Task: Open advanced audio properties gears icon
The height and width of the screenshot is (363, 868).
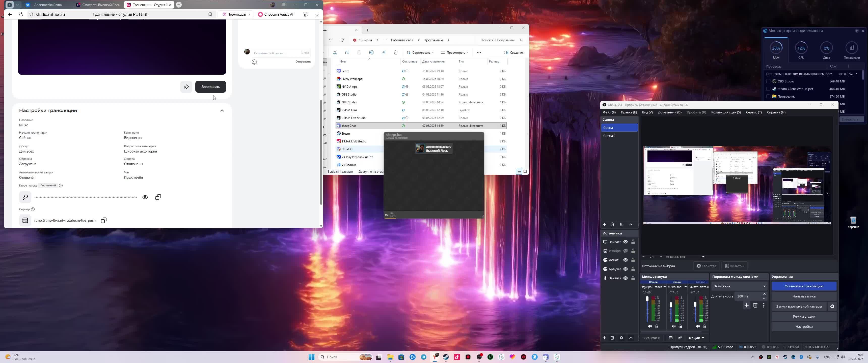Action: (680, 338)
